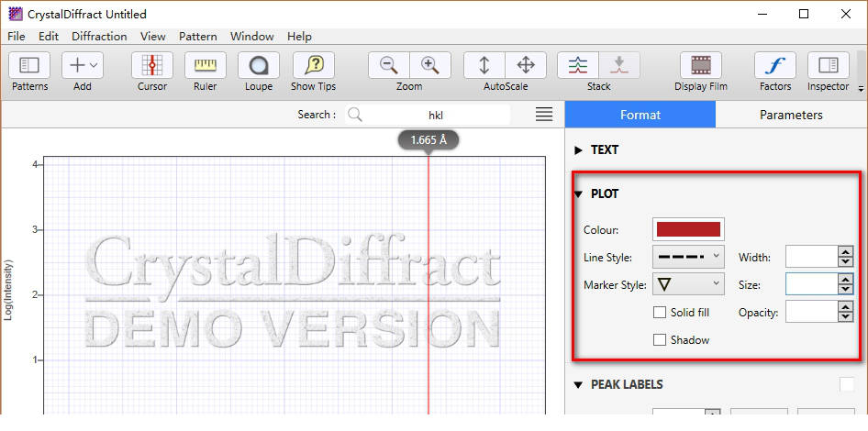This screenshot has width=868, height=431.
Task: Switch to the Parameters tab
Action: coord(791,115)
